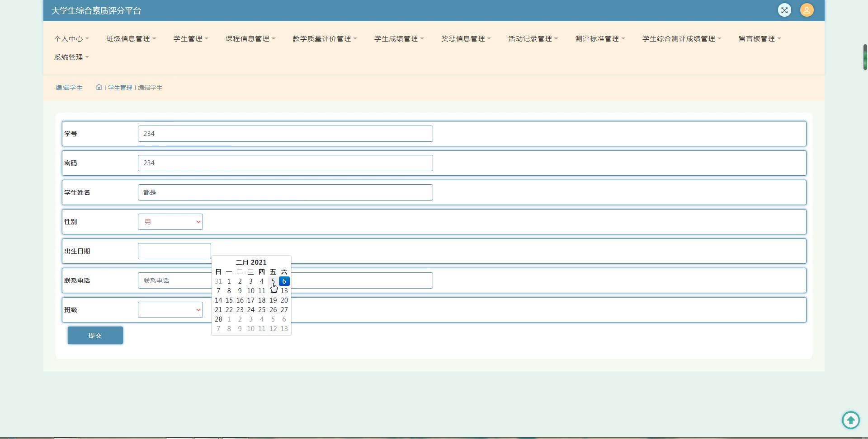This screenshot has height=439, width=868.
Task: Open the 测评标准管理 dropdown
Action: pyautogui.click(x=600, y=38)
